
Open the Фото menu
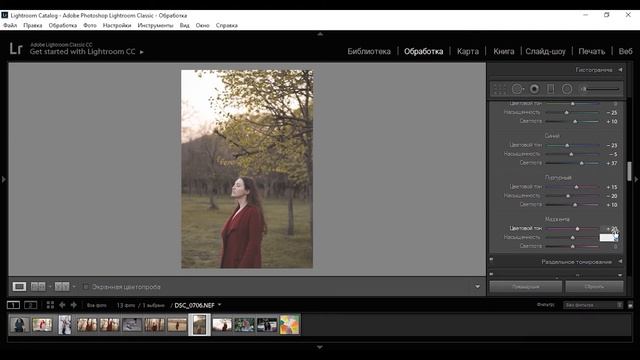(90, 25)
